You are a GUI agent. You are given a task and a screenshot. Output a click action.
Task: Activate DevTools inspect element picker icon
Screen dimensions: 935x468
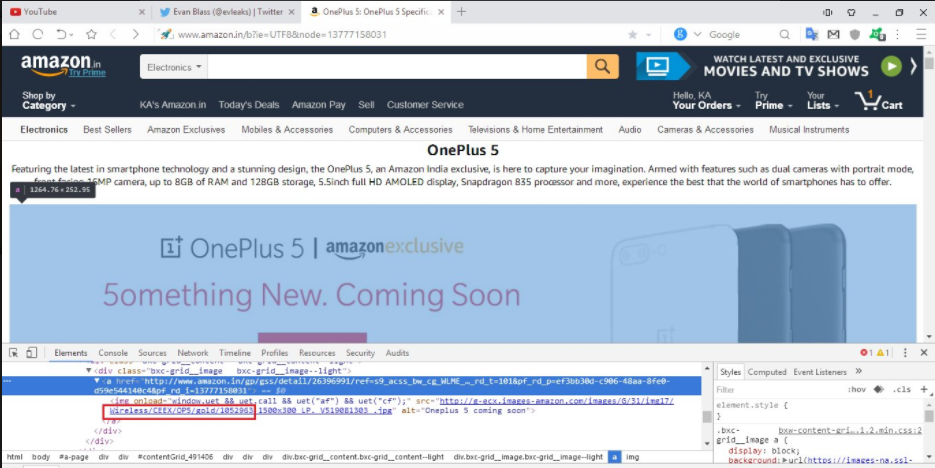coord(14,352)
